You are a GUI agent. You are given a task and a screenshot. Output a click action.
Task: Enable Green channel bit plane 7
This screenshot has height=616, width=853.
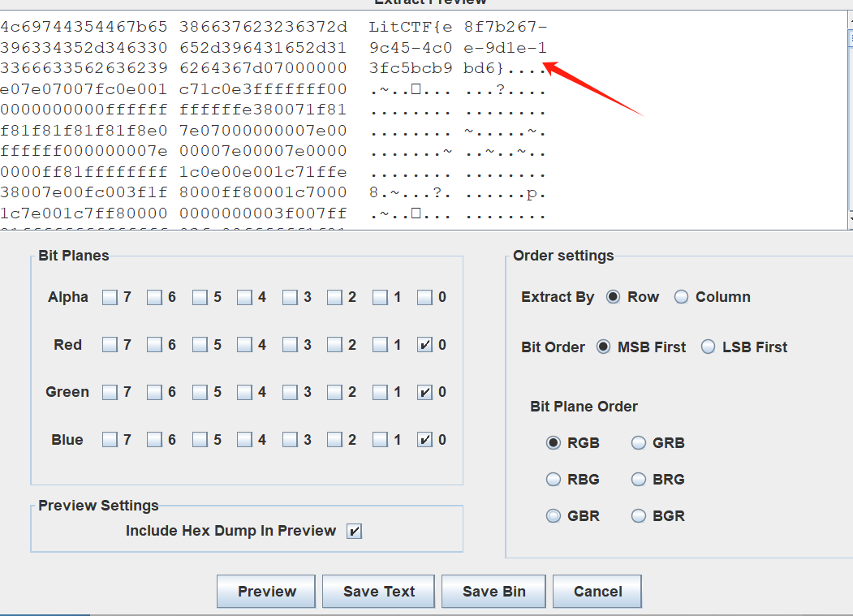coord(111,392)
